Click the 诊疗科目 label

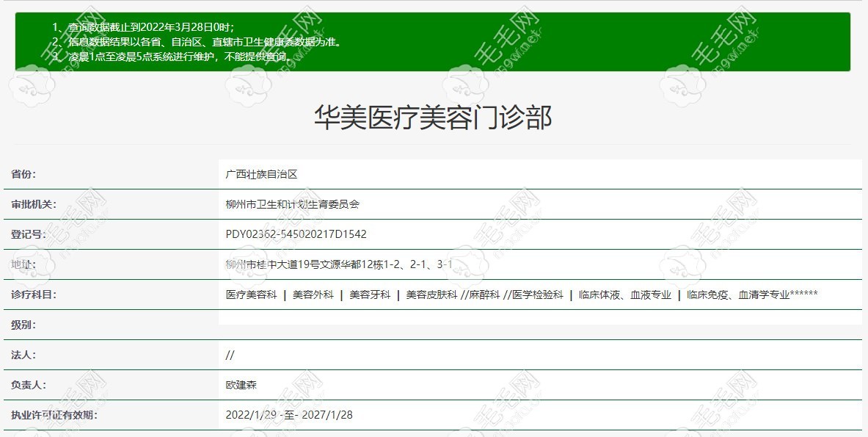pyautogui.click(x=34, y=295)
